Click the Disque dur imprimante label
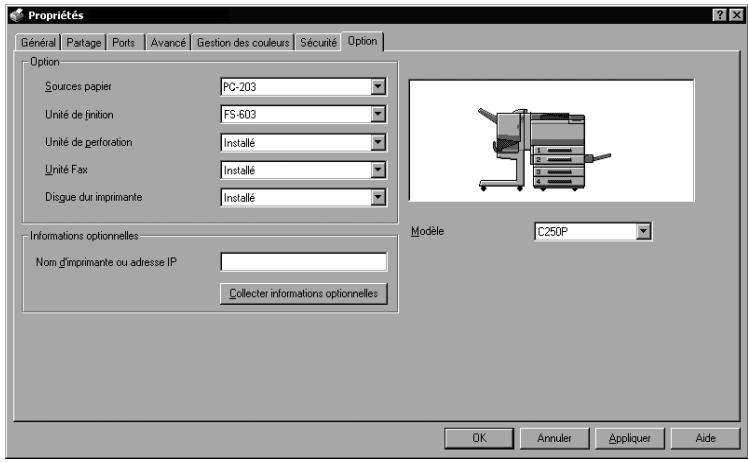The width and height of the screenshot is (748, 462). tap(94, 197)
